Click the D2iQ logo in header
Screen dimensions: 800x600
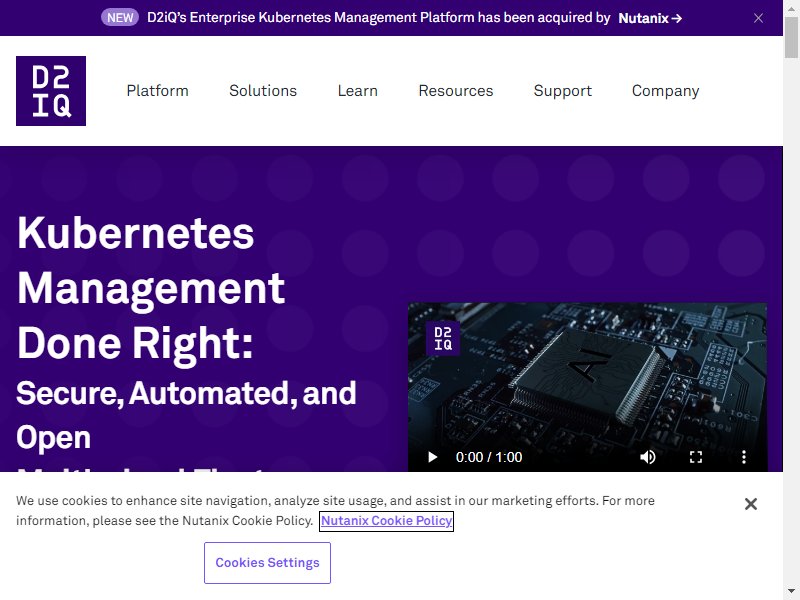point(51,91)
